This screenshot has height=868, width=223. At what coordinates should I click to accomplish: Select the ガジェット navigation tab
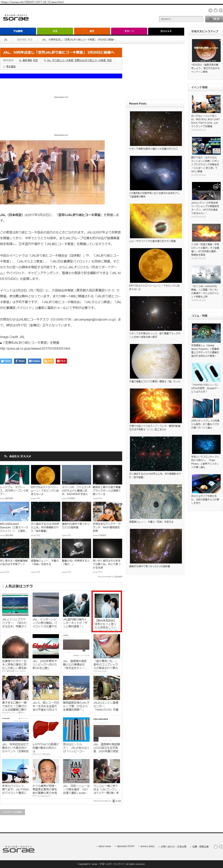tap(166, 31)
